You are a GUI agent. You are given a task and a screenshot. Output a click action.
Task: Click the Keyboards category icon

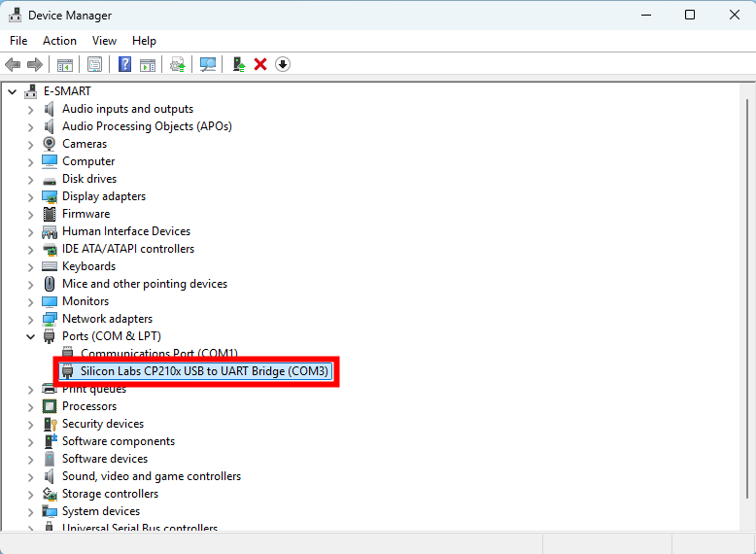pos(50,266)
